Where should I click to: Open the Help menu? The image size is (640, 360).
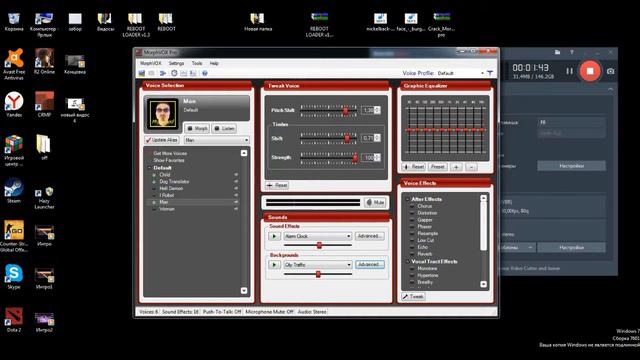click(x=214, y=63)
